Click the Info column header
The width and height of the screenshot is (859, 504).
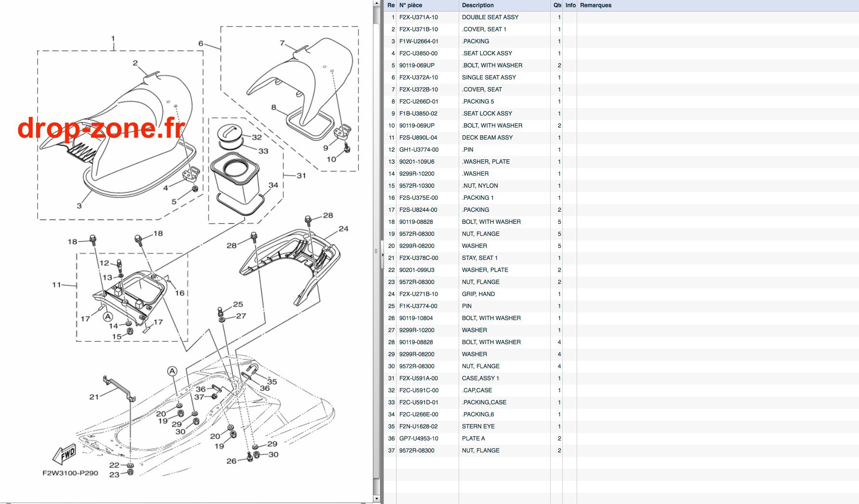pyautogui.click(x=570, y=5)
